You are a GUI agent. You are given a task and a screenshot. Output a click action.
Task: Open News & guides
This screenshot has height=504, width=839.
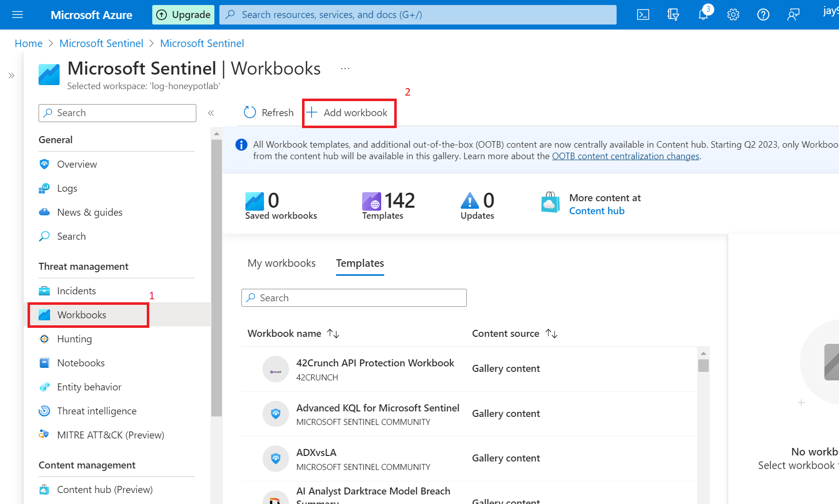point(90,212)
